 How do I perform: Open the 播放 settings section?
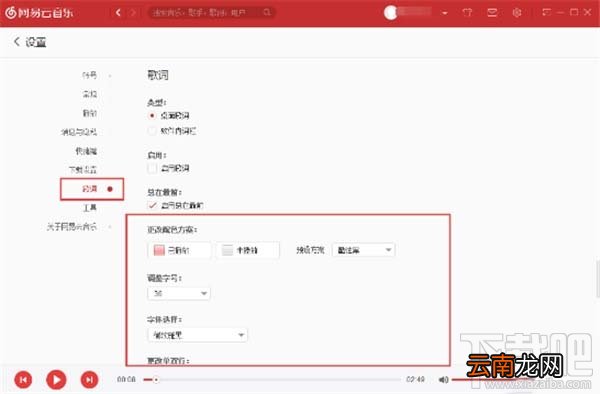point(90,113)
